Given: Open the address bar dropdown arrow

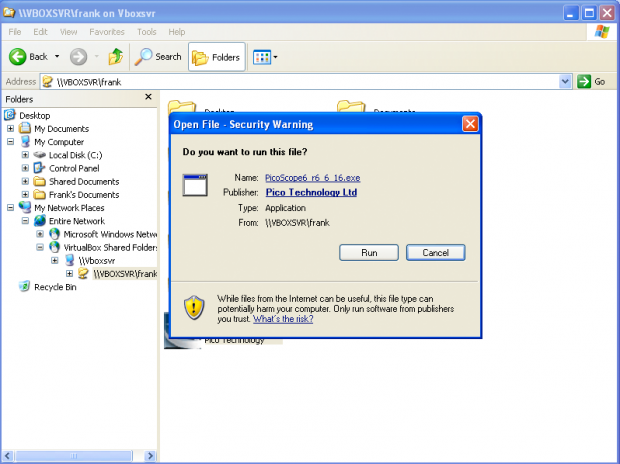Looking at the screenshot, I should tap(565, 81).
